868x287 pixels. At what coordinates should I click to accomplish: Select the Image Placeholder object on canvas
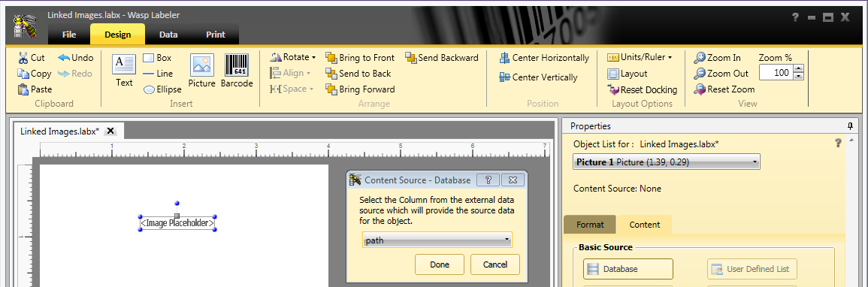(177, 223)
